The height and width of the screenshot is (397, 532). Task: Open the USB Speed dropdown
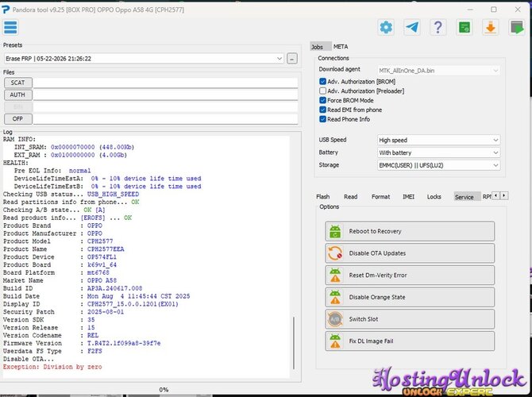[x=438, y=140]
